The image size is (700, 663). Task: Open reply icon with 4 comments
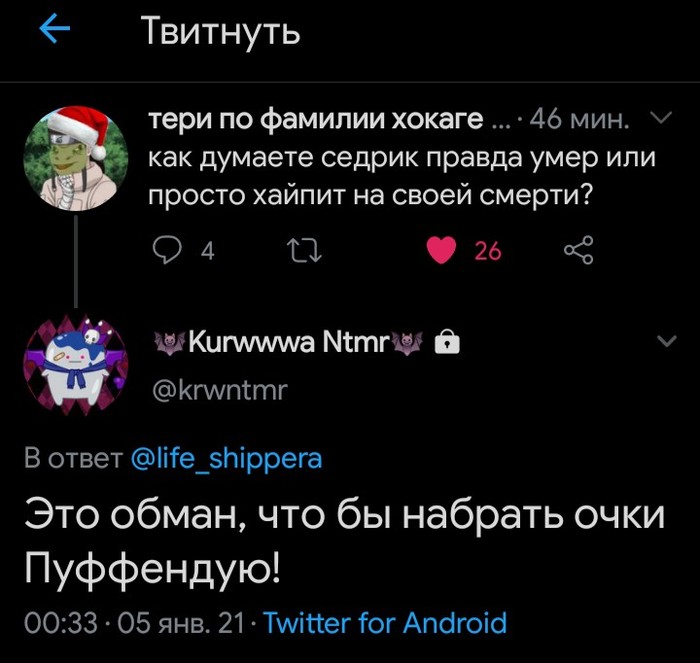(167, 250)
